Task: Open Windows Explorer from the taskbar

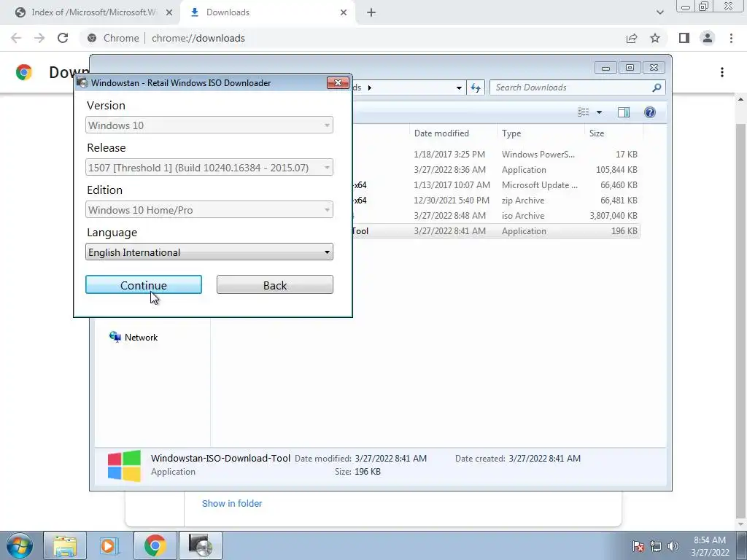Action: pos(65,545)
